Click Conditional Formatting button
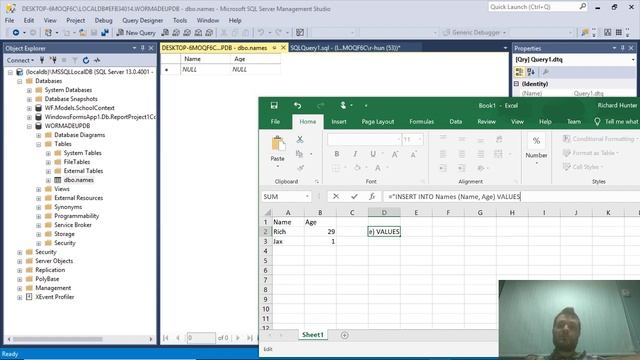 pos(600,139)
